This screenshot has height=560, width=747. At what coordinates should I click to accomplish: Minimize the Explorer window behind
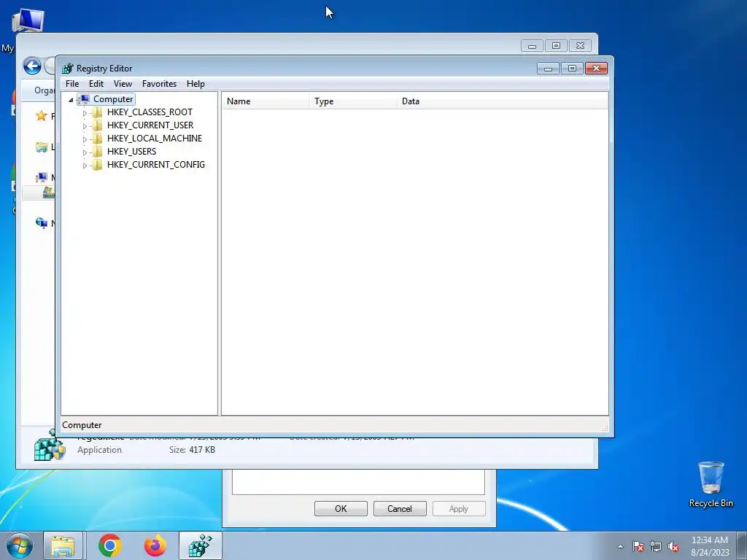click(x=532, y=46)
